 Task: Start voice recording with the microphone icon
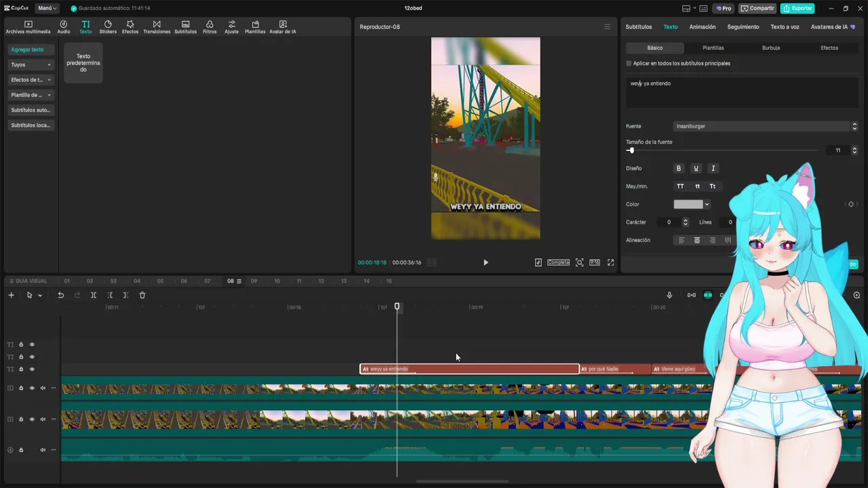669,296
